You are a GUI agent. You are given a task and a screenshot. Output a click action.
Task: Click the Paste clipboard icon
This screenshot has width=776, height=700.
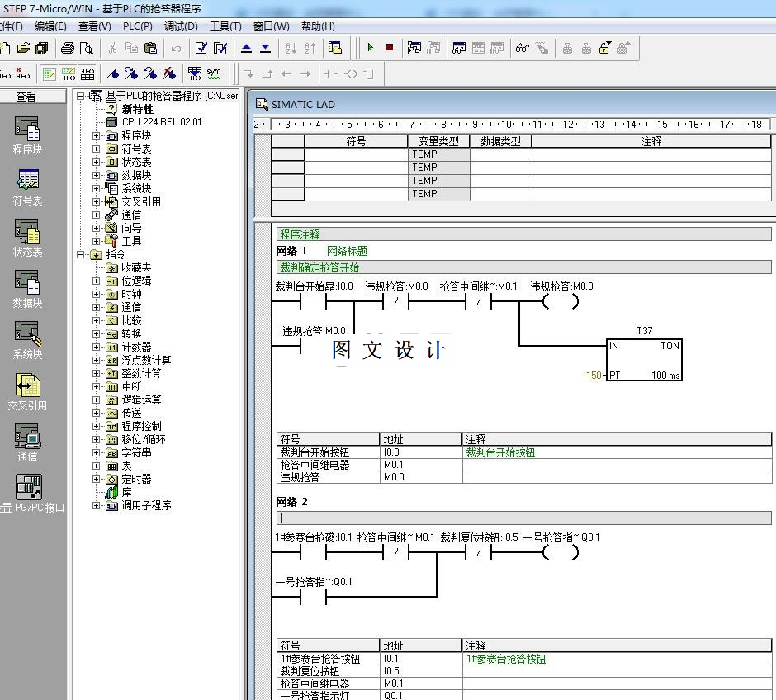tap(150, 48)
